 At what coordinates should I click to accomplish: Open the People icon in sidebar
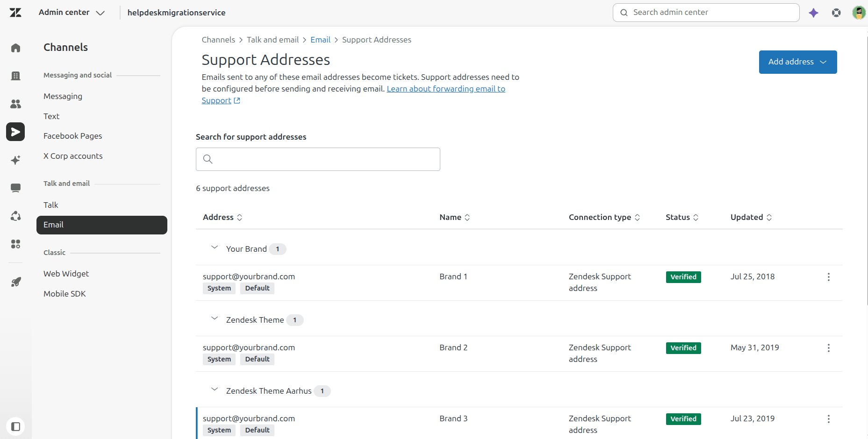tap(15, 104)
